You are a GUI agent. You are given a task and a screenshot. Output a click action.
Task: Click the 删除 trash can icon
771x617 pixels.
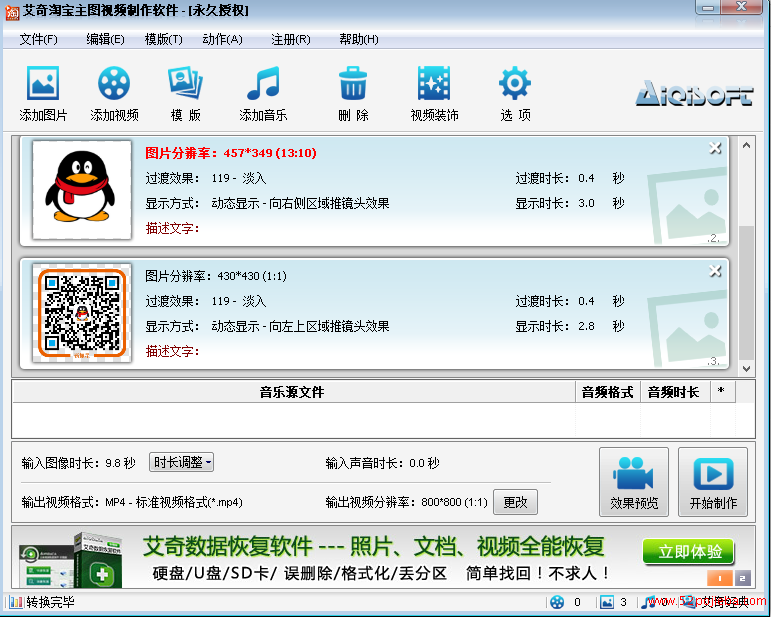pos(353,83)
